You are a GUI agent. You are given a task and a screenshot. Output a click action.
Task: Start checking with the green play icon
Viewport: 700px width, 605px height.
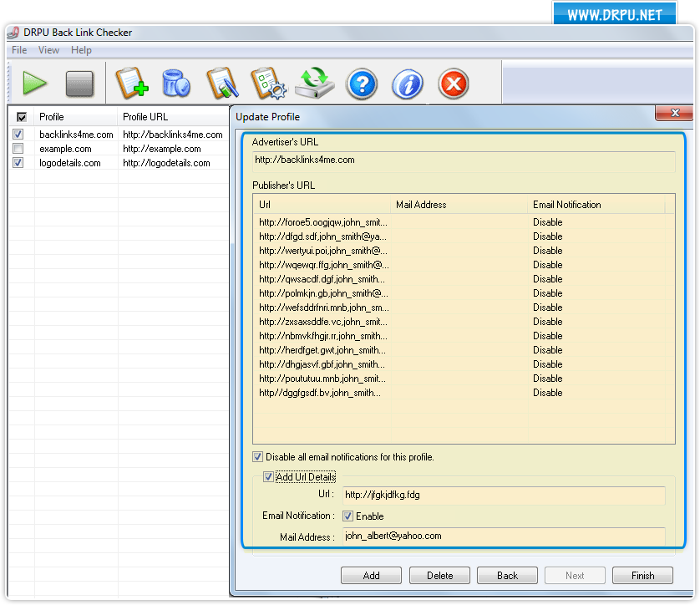click(34, 83)
